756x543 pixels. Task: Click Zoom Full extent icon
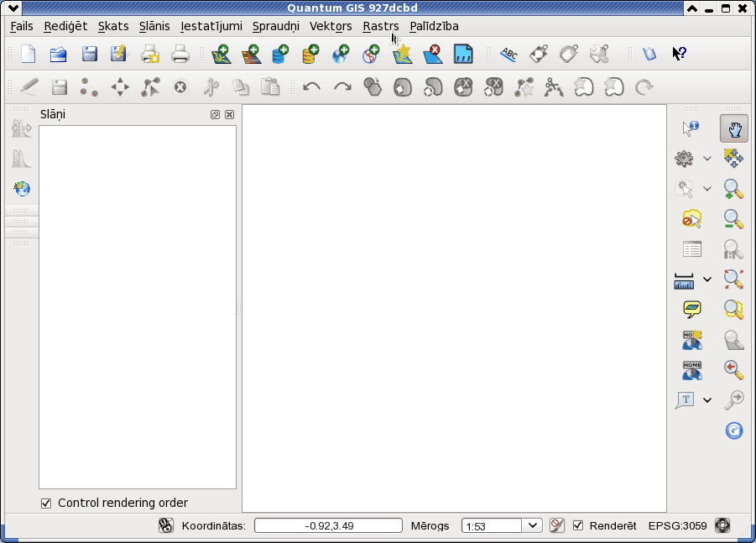[733, 279]
